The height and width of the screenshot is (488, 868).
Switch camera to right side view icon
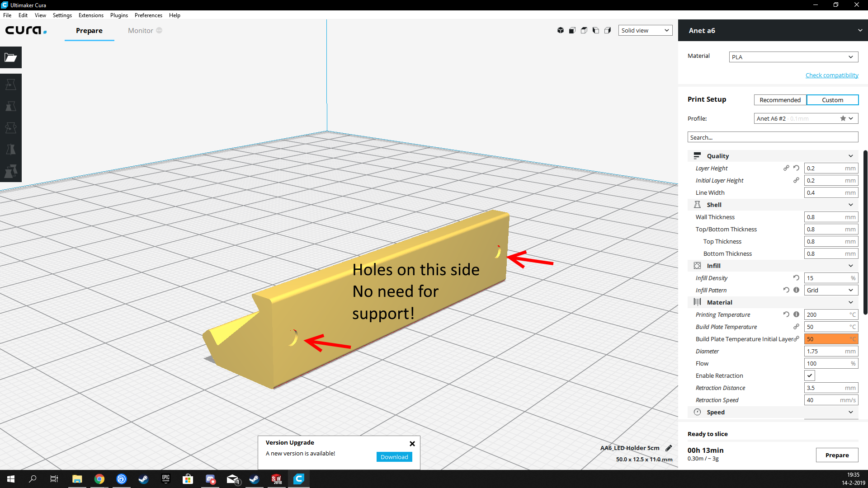pyautogui.click(x=608, y=30)
